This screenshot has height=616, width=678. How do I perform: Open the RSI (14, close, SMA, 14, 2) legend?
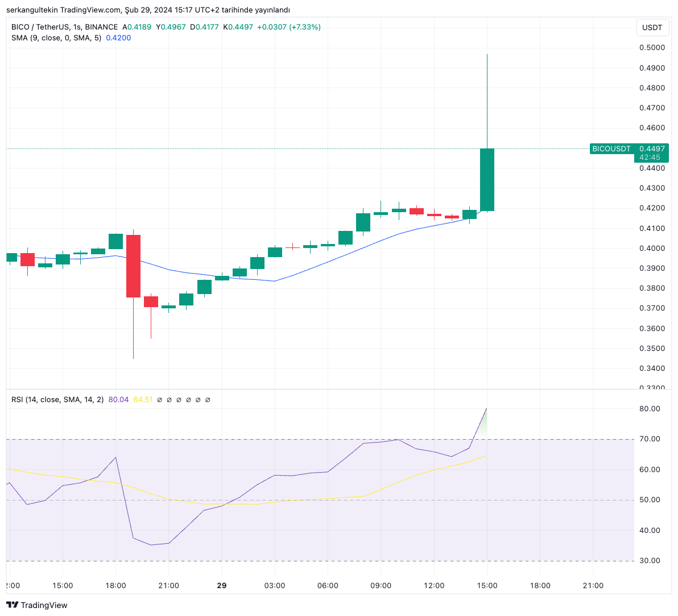(x=57, y=400)
